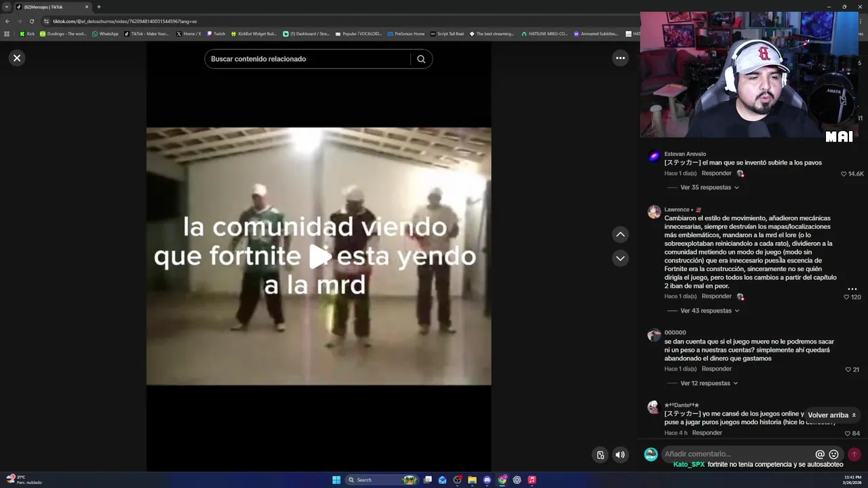Image resolution: width=868 pixels, height=488 pixels.
Task: Open the emoji picker in comment box
Action: tap(833, 454)
